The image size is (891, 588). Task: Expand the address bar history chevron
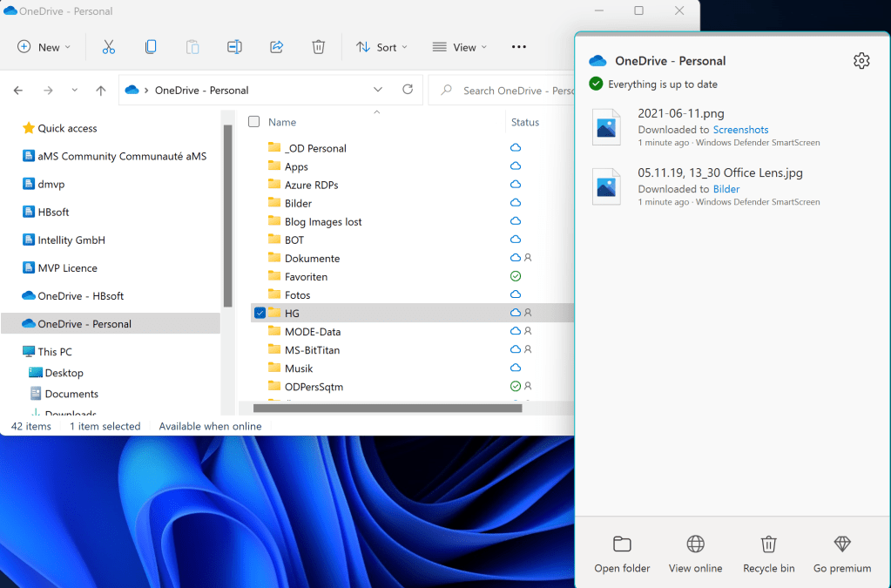click(x=378, y=89)
